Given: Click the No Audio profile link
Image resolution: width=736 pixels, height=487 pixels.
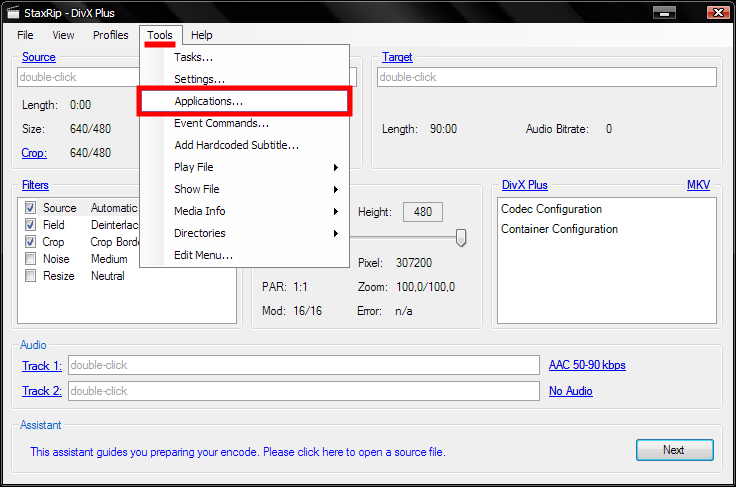Looking at the screenshot, I should click(571, 391).
